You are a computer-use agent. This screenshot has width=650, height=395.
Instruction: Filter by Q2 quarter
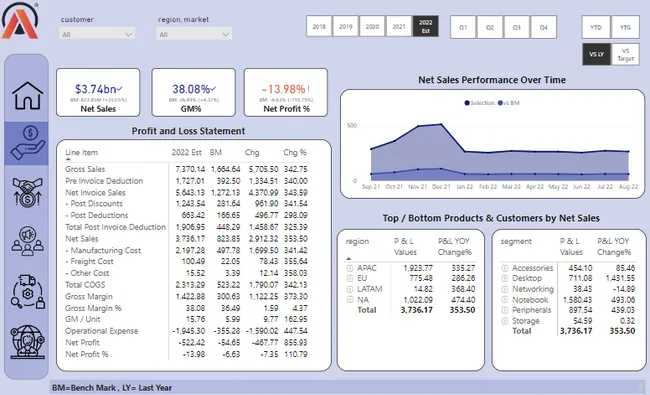[490, 27]
